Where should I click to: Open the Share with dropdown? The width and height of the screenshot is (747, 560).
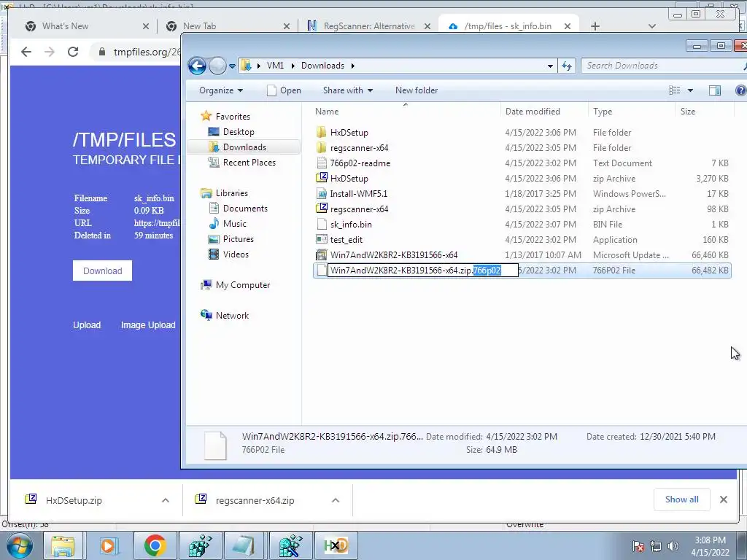[x=348, y=90]
